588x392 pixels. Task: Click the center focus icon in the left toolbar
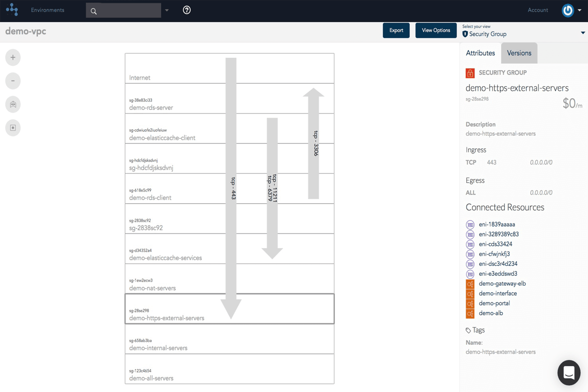(x=13, y=128)
